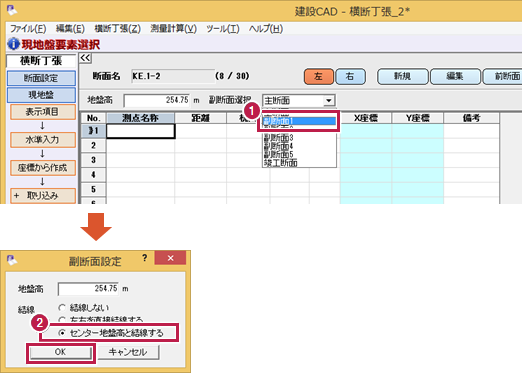Image resolution: width=522 pixels, height=373 pixels.
Task: Click OK in the 副断面設定 dialog
Action: pyautogui.click(x=60, y=352)
